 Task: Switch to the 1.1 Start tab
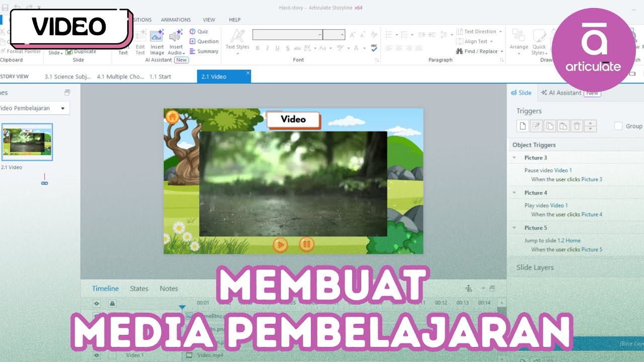click(x=160, y=76)
